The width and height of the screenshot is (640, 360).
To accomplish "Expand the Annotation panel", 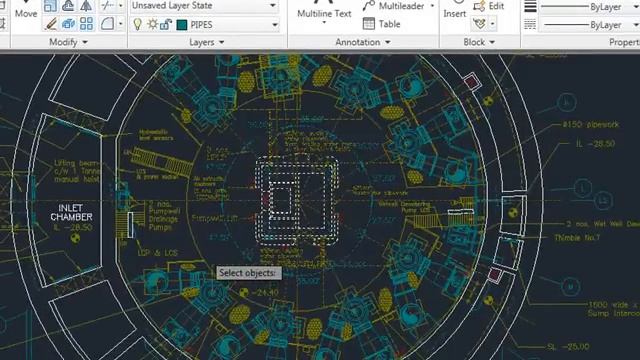I will tap(363, 42).
